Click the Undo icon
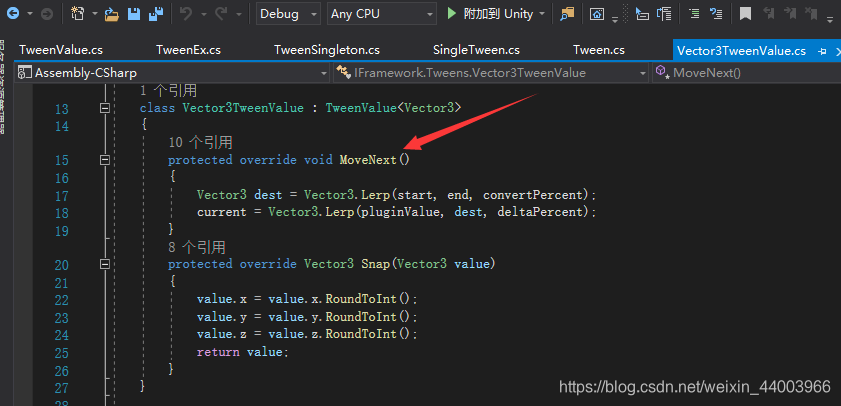Screen dimensions: 841x406 (x=186, y=13)
